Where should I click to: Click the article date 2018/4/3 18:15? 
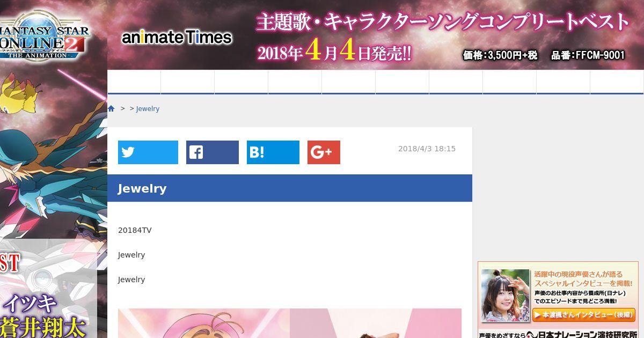pos(427,149)
